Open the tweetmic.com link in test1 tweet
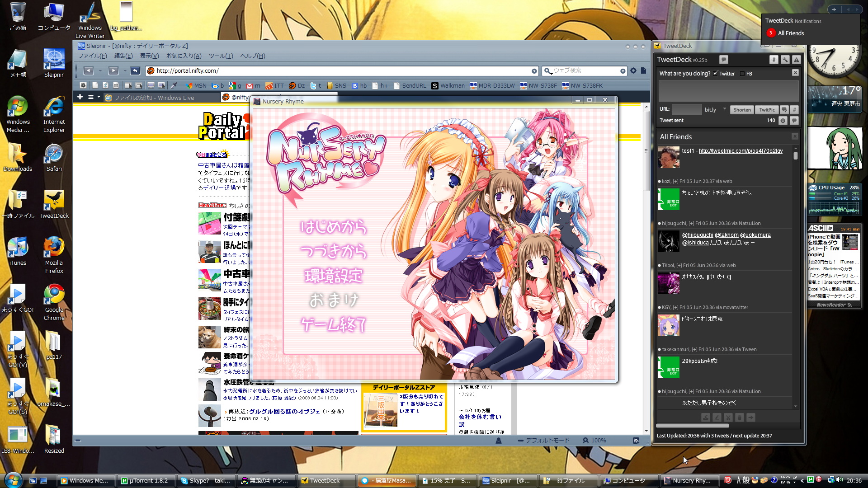 tap(741, 151)
